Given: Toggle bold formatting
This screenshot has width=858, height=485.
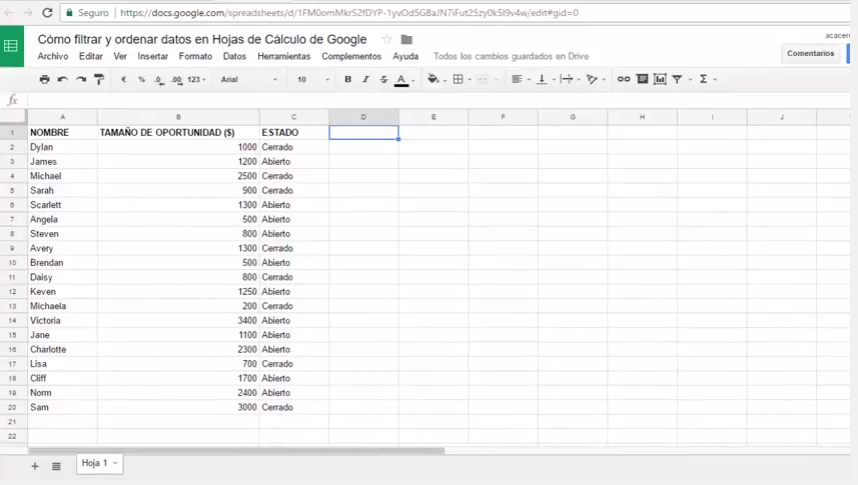Looking at the screenshot, I should 348,79.
